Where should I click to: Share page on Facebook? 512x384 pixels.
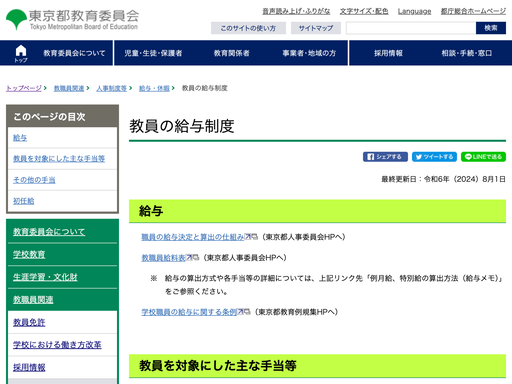click(385, 157)
